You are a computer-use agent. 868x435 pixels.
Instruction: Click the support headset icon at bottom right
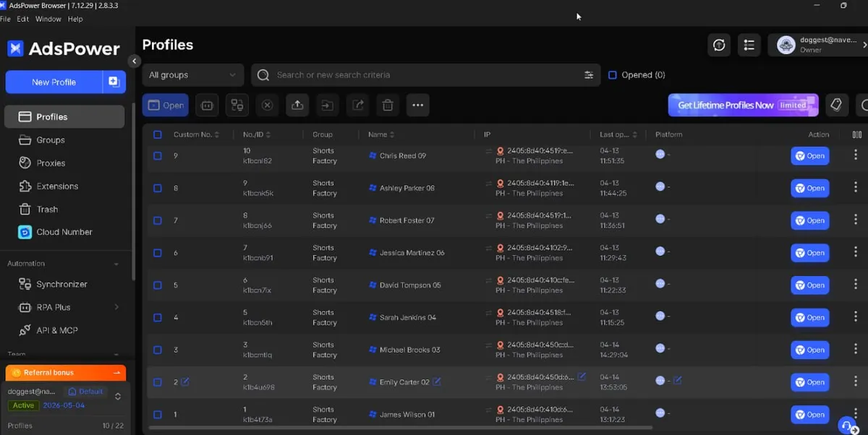tap(846, 426)
